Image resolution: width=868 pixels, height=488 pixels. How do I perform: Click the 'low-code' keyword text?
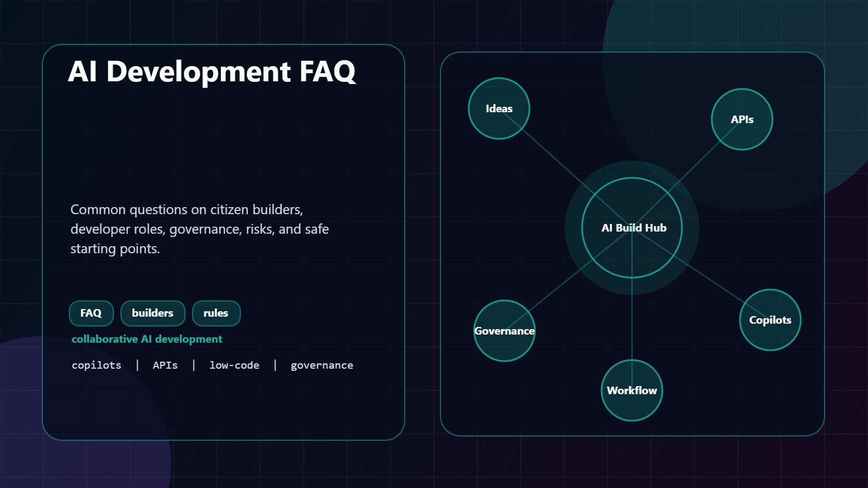234,365
